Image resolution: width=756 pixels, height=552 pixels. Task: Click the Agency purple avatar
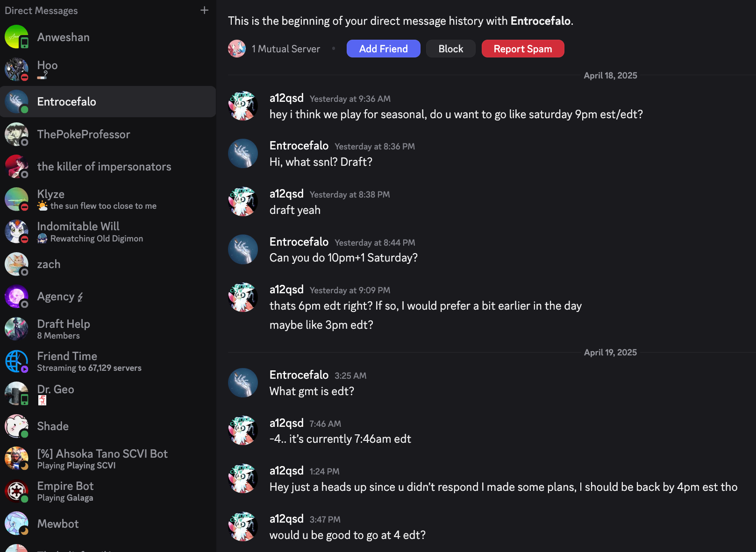coord(16,297)
